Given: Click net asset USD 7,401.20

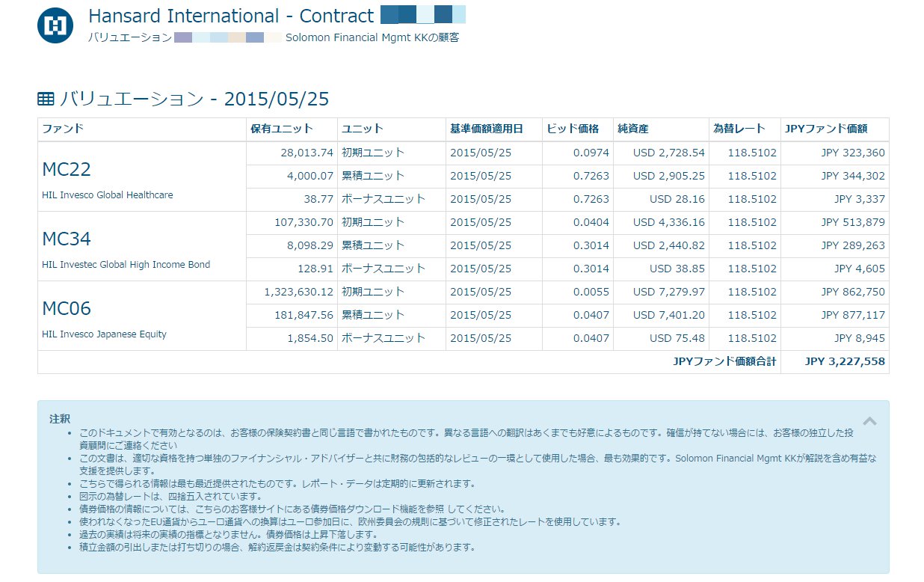Looking at the screenshot, I should point(669,315).
